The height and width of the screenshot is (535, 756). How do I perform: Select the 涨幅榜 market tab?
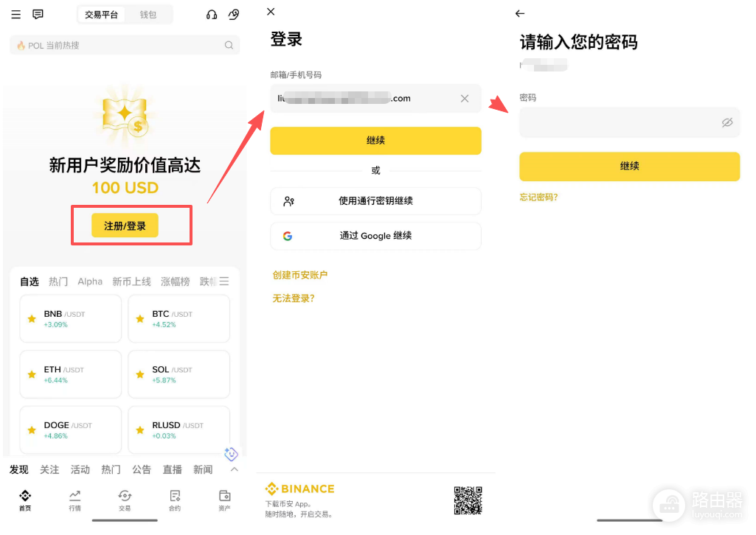(175, 282)
